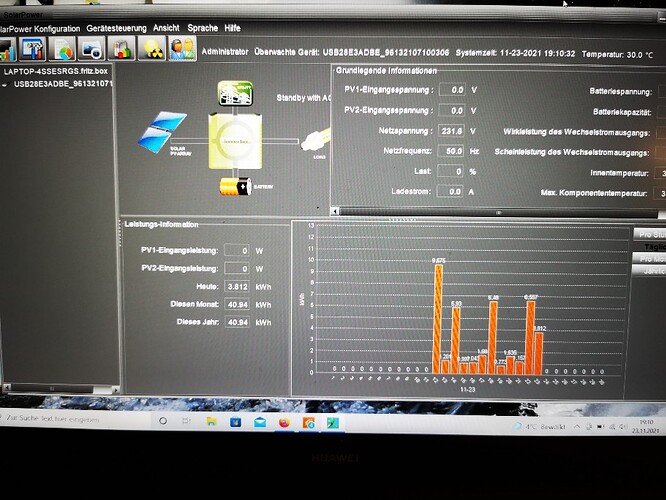666x500 pixels.
Task: Click the right arrow of device tree scrollbar
Action: (x=115, y=389)
